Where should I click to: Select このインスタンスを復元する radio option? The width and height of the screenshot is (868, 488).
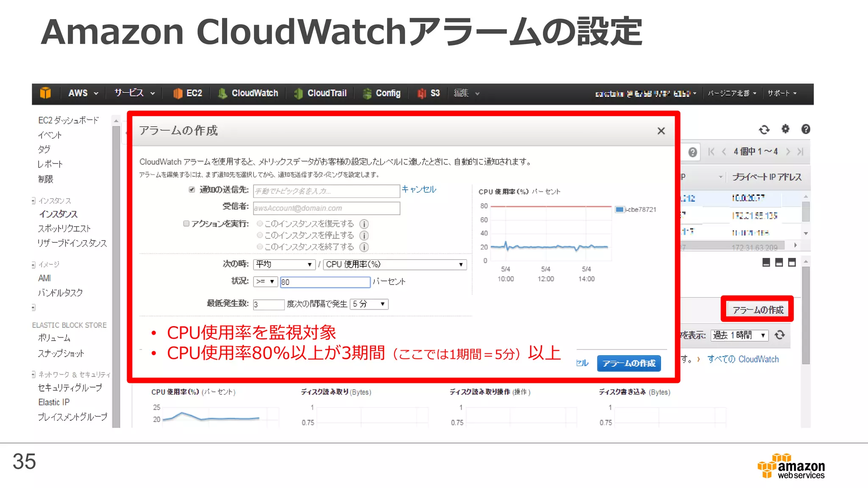tap(260, 223)
